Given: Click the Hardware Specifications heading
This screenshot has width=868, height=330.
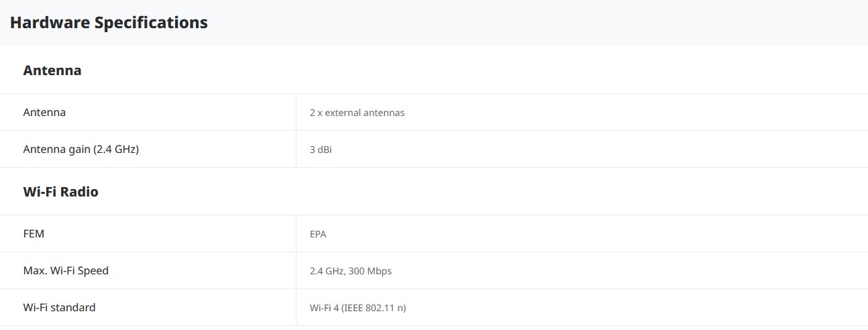Looking at the screenshot, I should pyautogui.click(x=109, y=23).
